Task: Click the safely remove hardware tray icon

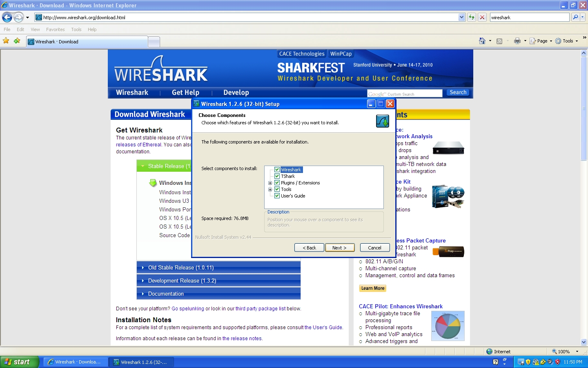Action: 543,362
